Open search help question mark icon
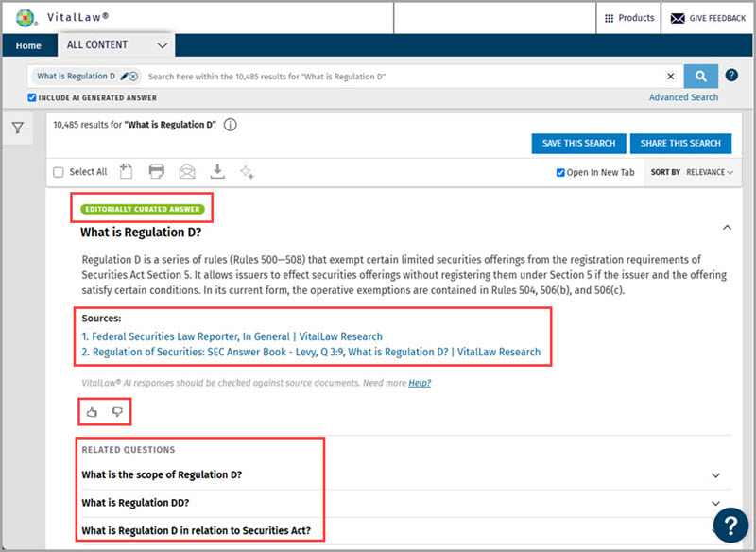 point(731,76)
